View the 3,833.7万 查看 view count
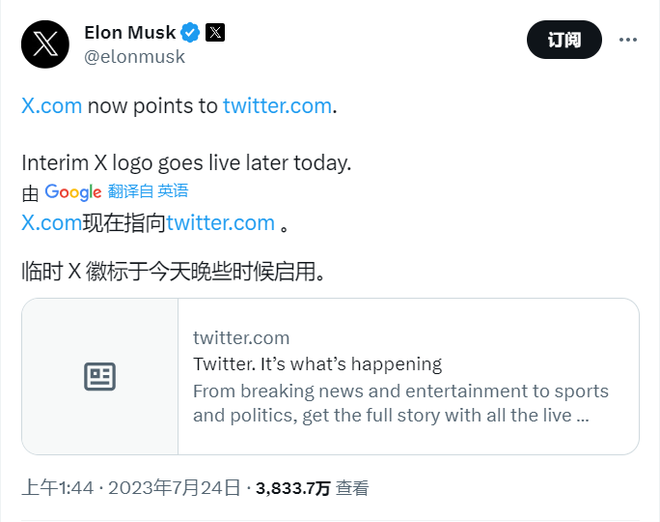The height and width of the screenshot is (522, 660). pyautogui.click(x=312, y=488)
